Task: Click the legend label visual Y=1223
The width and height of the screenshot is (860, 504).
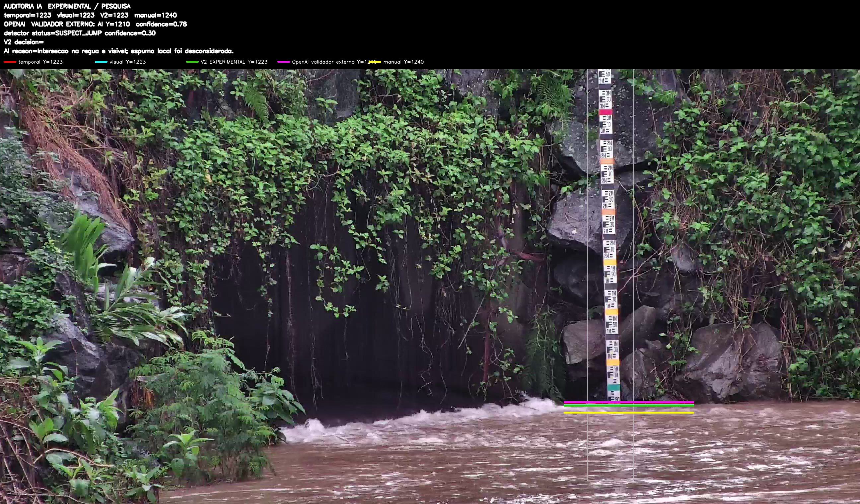Action: (x=128, y=62)
